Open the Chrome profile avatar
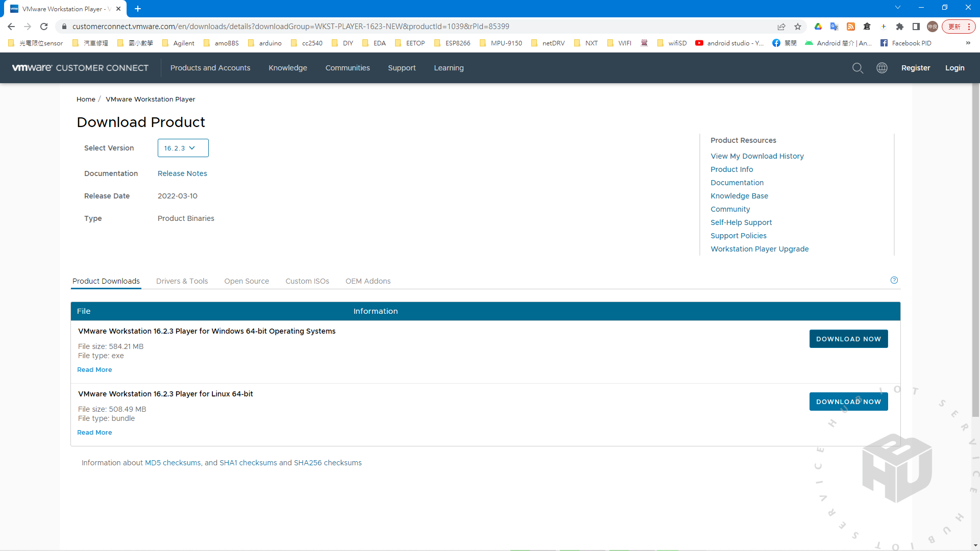The height and width of the screenshot is (551, 980). pyautogui.click(x=933, y=27)
